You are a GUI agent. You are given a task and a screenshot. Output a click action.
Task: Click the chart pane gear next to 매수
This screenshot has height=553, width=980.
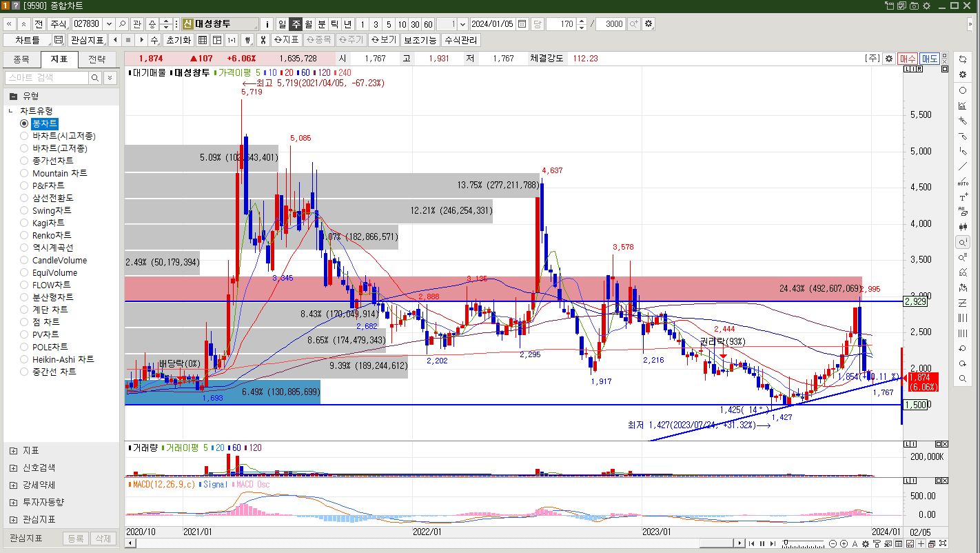(889, 59)
